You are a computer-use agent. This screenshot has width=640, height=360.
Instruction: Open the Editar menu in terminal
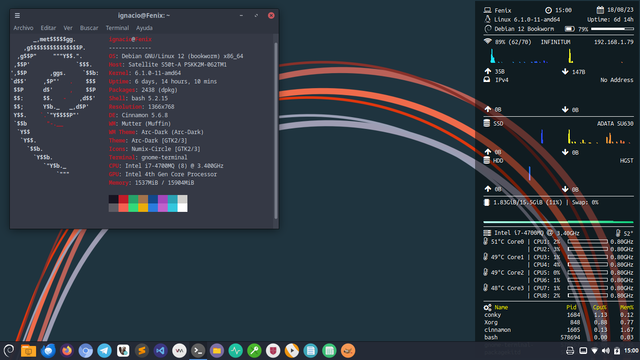coord(48,28)
